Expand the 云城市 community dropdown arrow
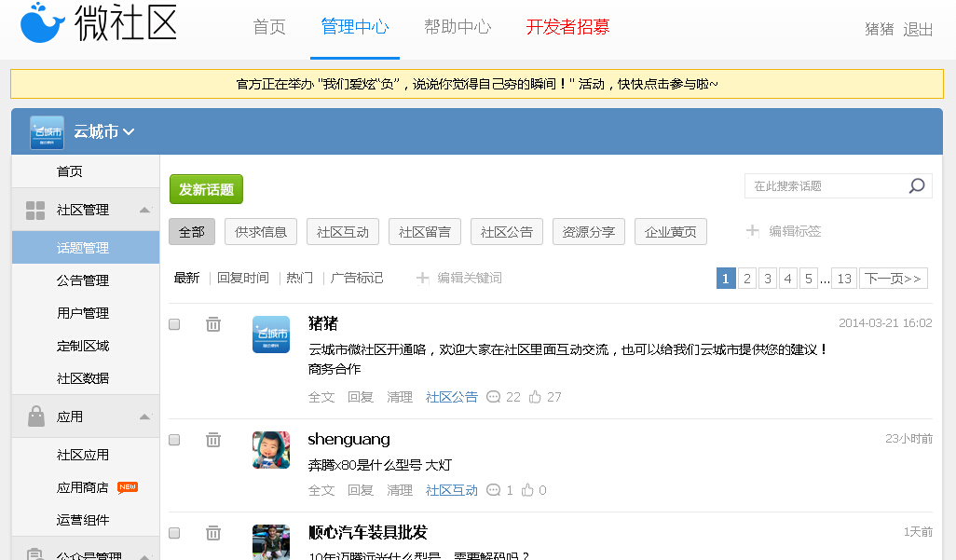 point(129,131)
